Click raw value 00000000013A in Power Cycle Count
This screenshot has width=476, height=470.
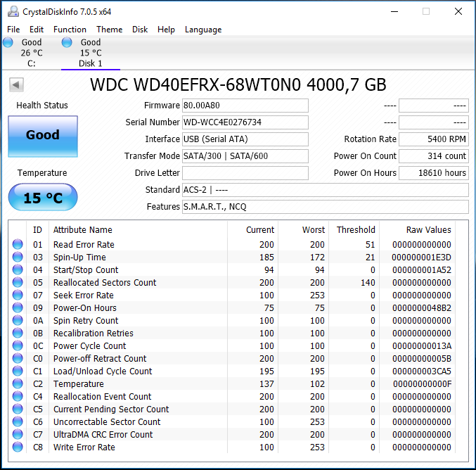pos(422,345)
